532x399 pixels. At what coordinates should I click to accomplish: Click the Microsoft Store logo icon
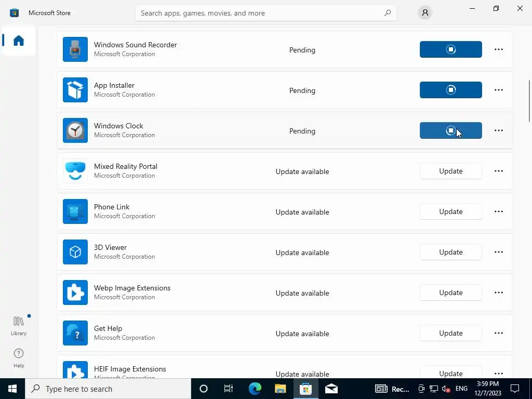pos(14,13)
